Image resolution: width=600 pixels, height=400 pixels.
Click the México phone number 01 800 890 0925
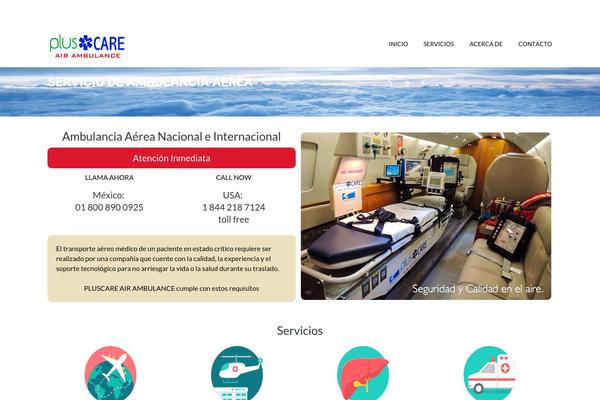(109, 207)
